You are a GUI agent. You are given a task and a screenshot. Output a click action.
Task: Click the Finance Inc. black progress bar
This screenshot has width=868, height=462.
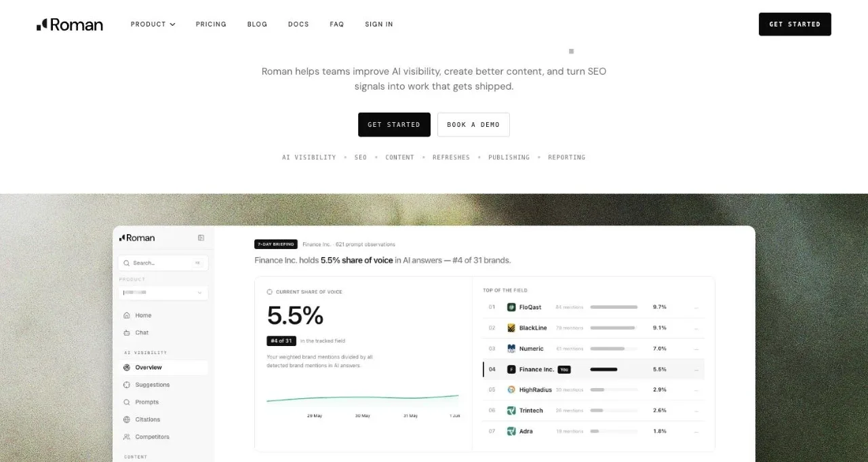tap(604, 370)
